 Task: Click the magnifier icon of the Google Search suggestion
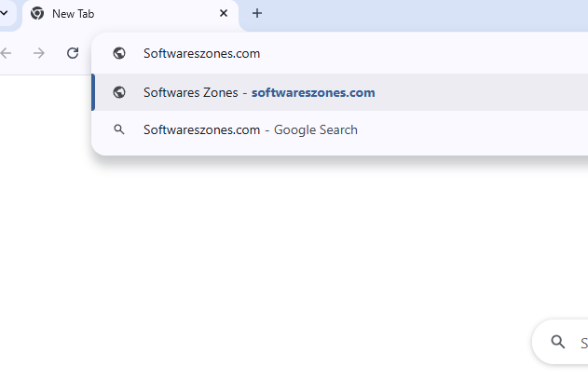point(119,129)
